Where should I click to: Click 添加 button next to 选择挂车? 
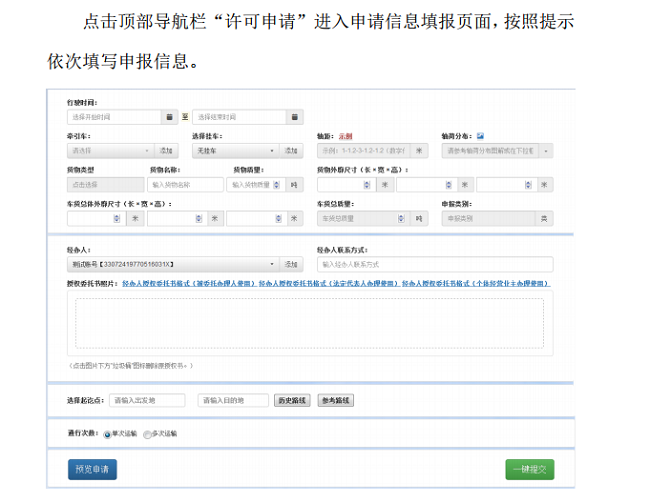tap(291, 151)
